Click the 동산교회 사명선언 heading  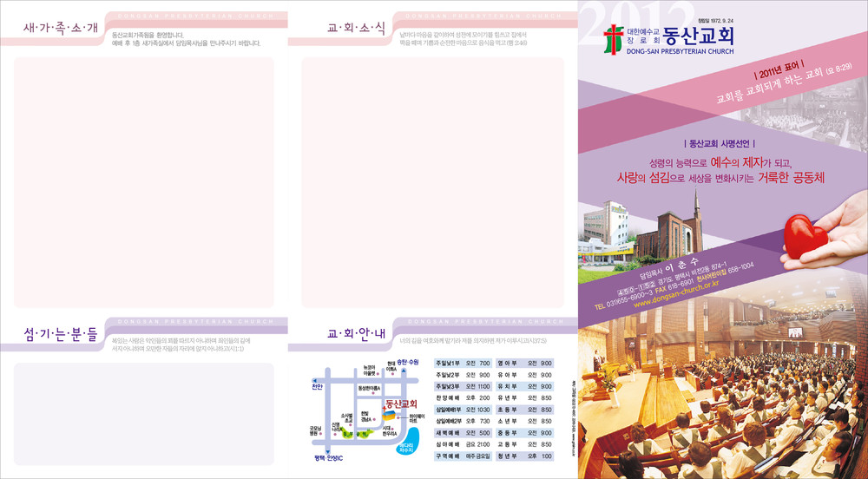(x=719, y=143)
